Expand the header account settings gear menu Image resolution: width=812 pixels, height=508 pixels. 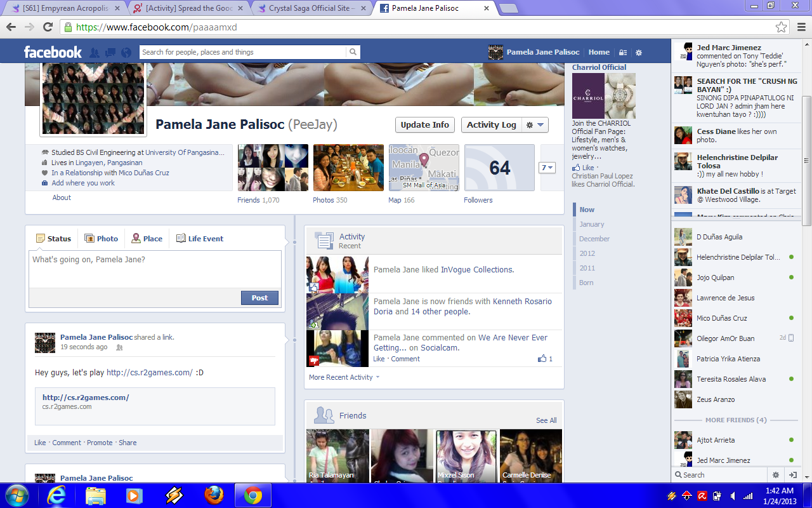[639, 53]
